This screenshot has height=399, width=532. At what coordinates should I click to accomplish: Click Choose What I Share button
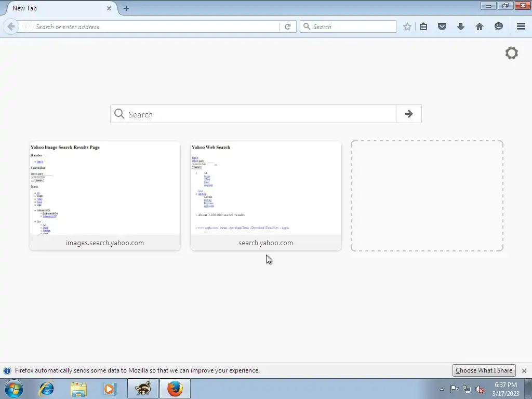(x=484, y=370)
